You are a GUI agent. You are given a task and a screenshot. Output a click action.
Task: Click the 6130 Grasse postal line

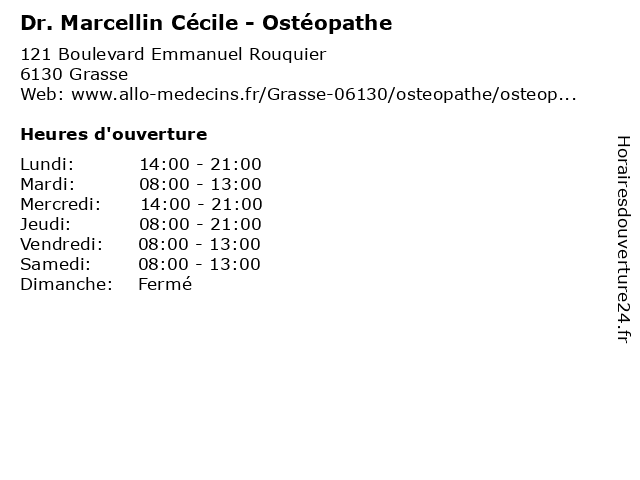click(74, 74)
